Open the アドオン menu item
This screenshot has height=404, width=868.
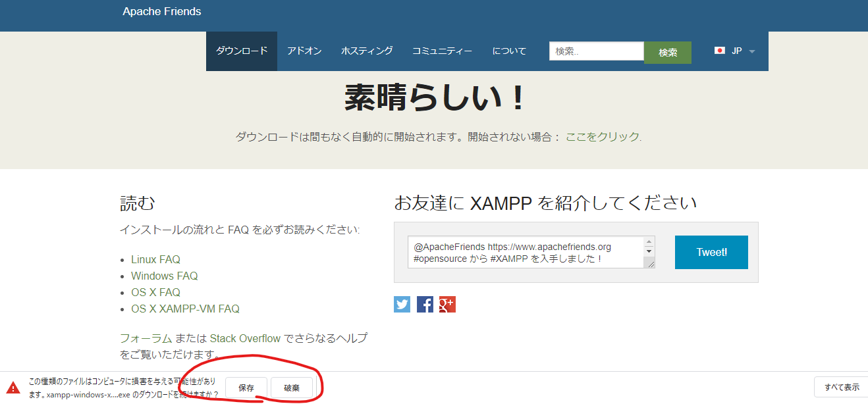tap(304, 51)
